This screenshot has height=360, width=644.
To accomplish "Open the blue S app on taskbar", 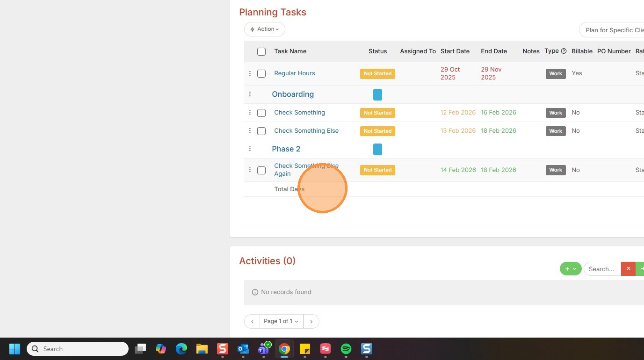I will tap(367, 349).
